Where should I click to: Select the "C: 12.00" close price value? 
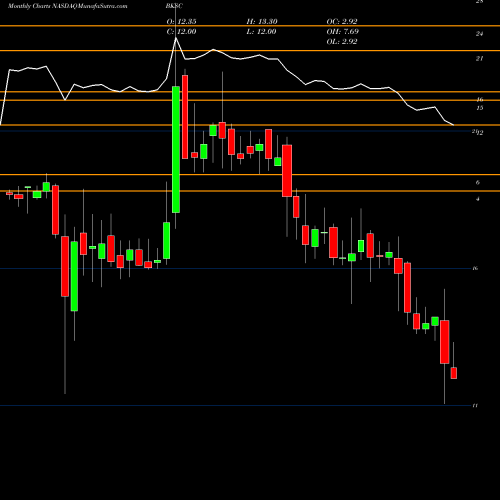(x=181, y=31)
